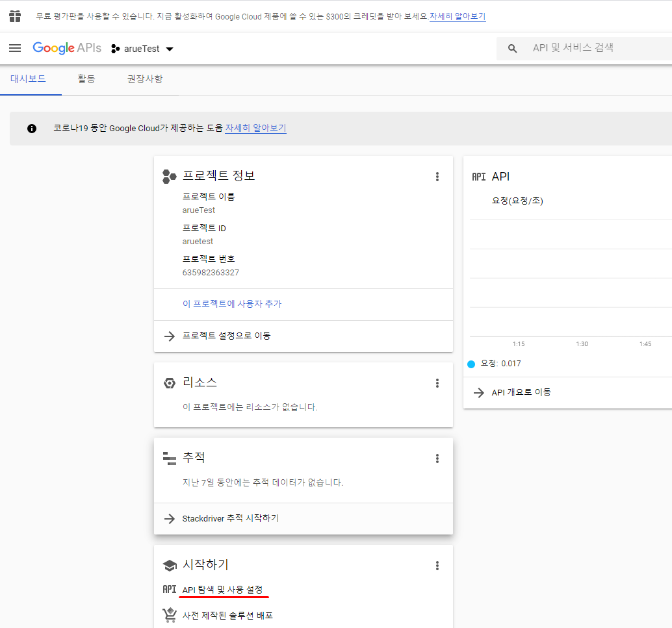Click API 개요로 이동 link

click(x=521, y=392)
